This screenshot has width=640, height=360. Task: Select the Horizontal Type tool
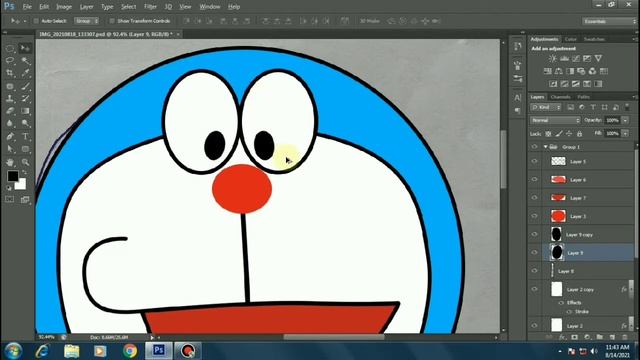25,136
